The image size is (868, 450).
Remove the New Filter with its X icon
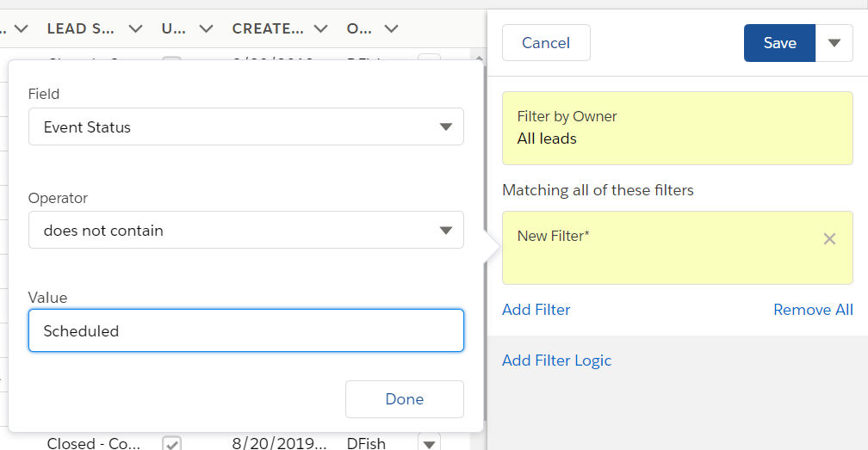click(x=829, y=239)
